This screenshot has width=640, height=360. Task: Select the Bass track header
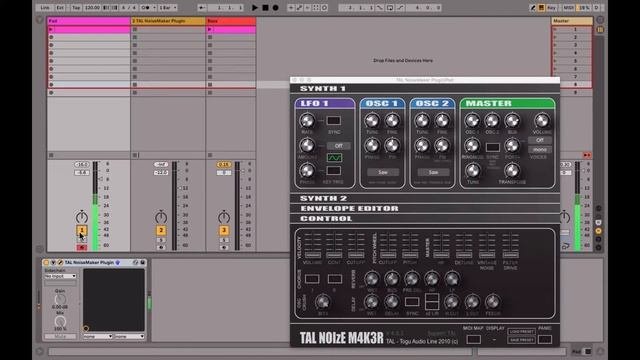point(231,21)
